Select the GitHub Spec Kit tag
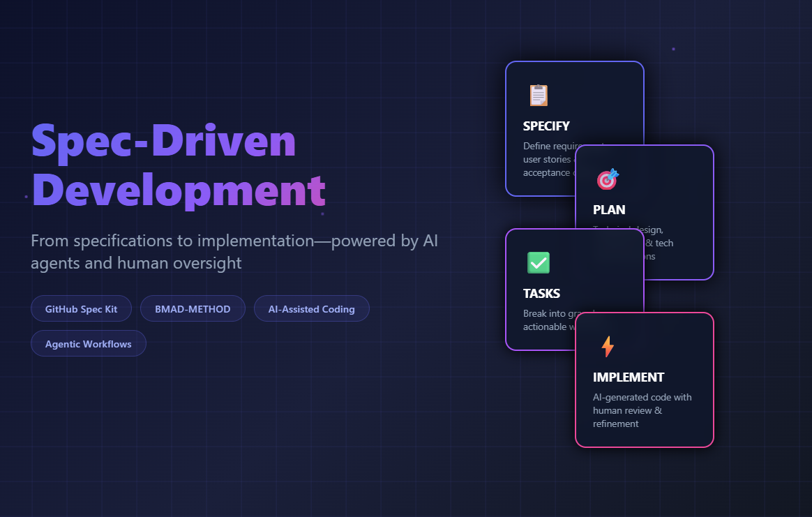The image size is (812, 517). 81,308
